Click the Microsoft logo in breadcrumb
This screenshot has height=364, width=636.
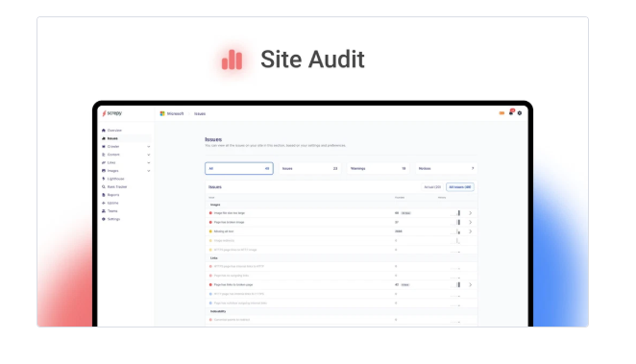162,114
